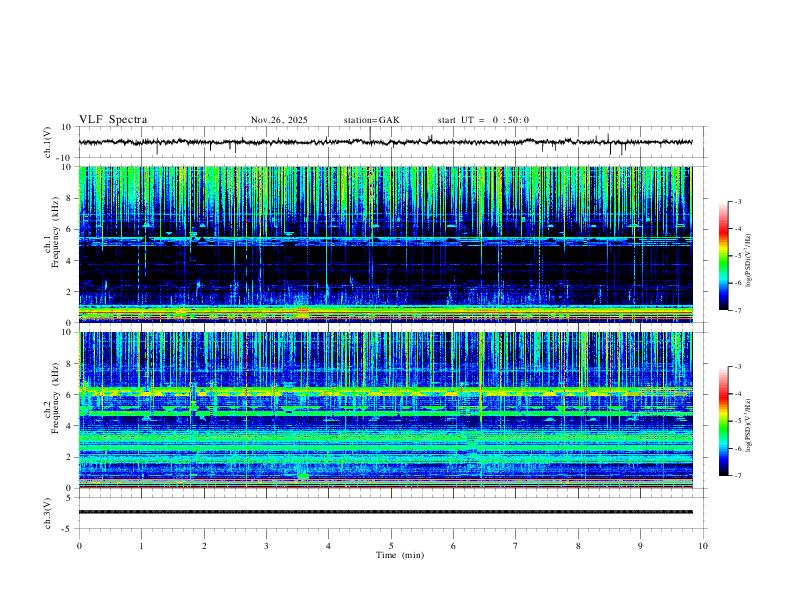This screenshot has width=792, height=612.
Task: Click time axis tick label '3'
Action: tap(266, 546)
